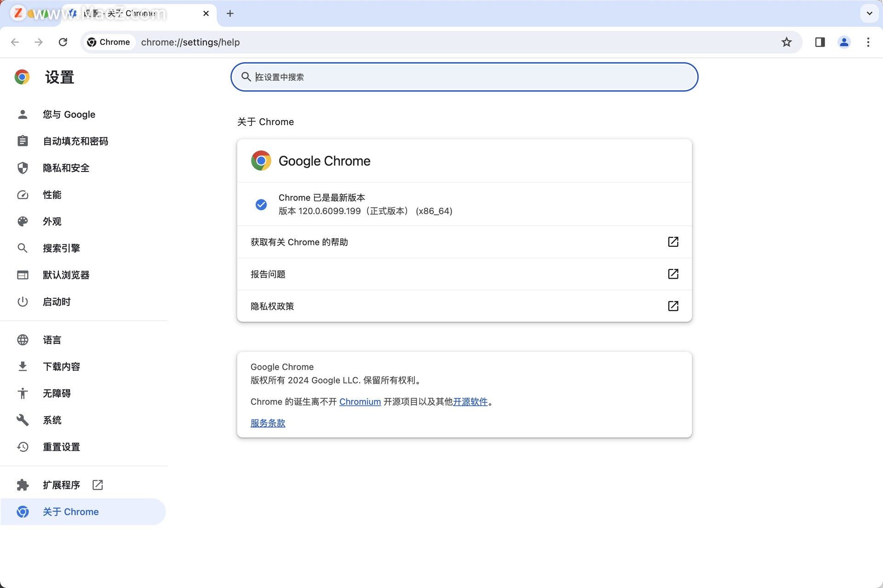Click the shield icon for Privacy
Screen dimensions: 883x588
(23, 168)
